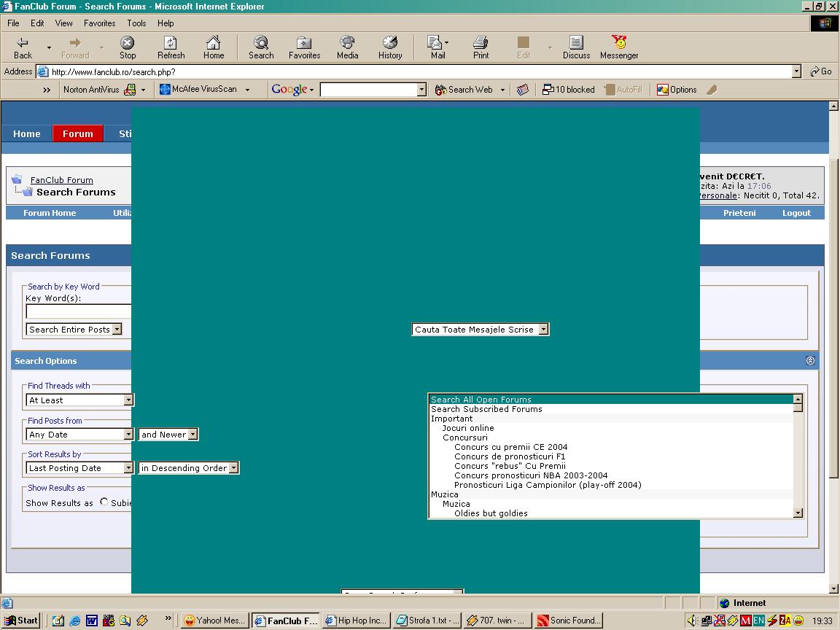
Task: Open the Strofa 1.txt taskbar window
Action: point(427,621)
